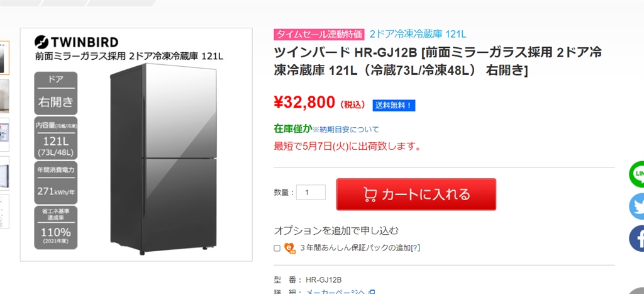
Task: Enable the 3年間あんしん保証パック checkbox
Action: 277,248
